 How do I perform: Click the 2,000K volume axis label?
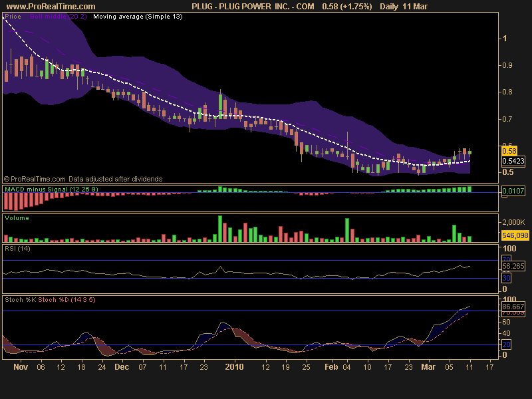pyautogui.click(x=513, y=222)
